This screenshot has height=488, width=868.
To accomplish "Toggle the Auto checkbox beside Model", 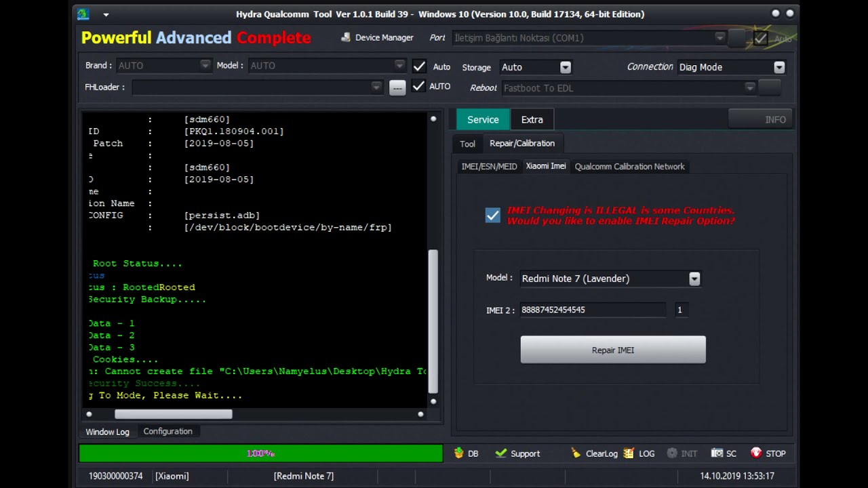I will tap(419, 66).
